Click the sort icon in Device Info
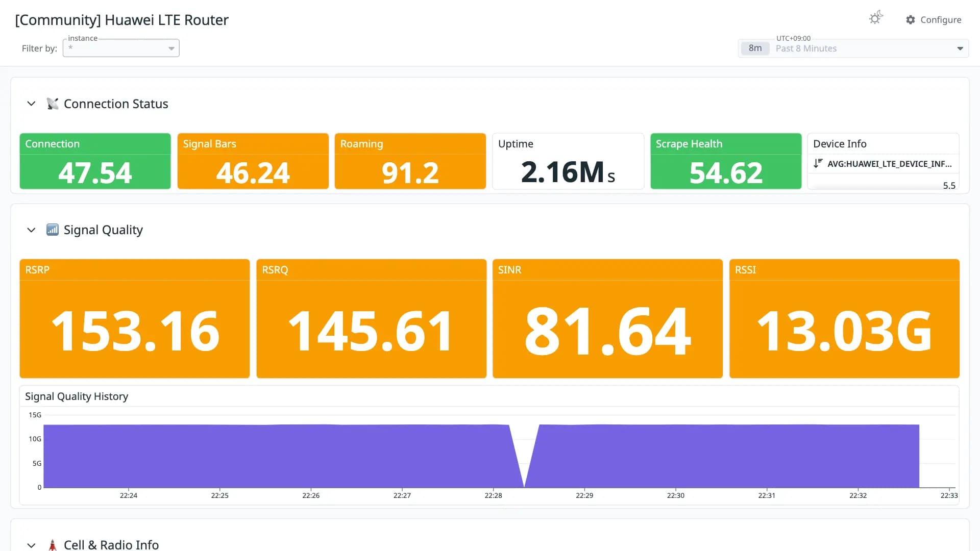 (x=818, y=163)
